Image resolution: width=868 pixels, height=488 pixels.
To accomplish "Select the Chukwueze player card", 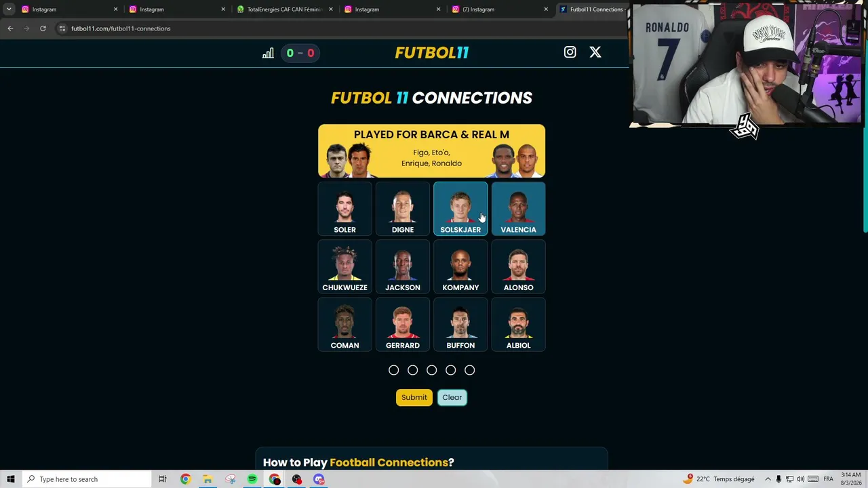I will (344, 267).
